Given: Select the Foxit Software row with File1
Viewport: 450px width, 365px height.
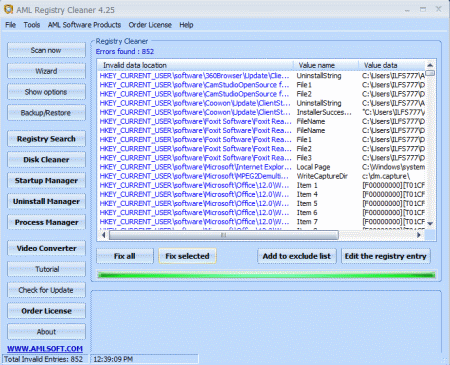Looking at the screenshot, I should [262, 140].
